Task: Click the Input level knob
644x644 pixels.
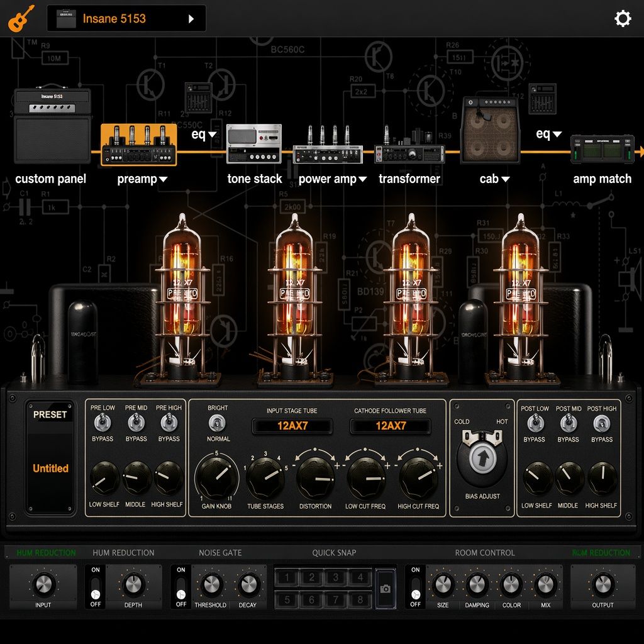Action: click(43, 584)
